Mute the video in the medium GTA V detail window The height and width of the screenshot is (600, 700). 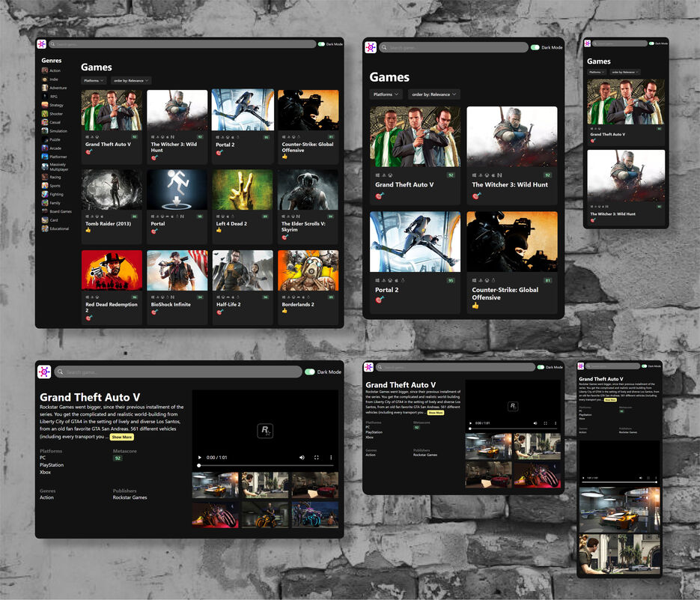click(535, 422)
